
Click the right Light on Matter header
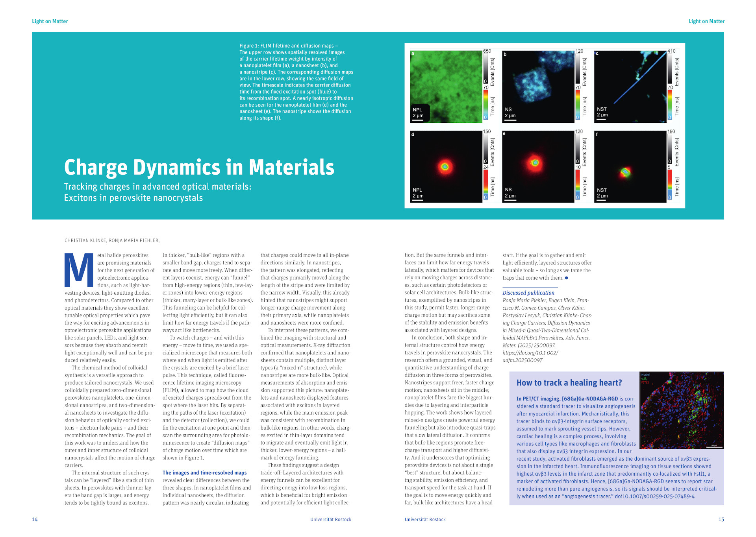pos(706,21)
